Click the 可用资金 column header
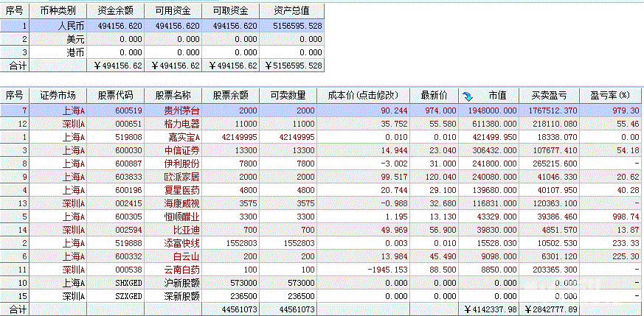The height and width of the screenshot is (316, 644). point(173,10)
